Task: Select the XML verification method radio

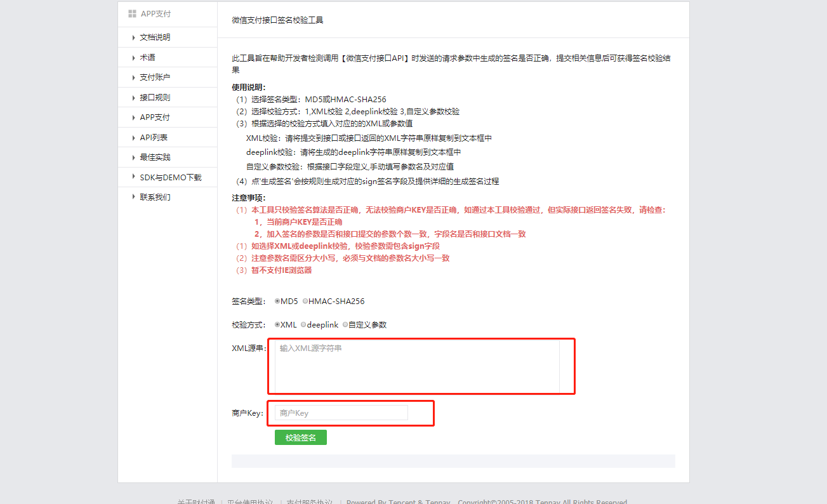Action: (277, 324)
